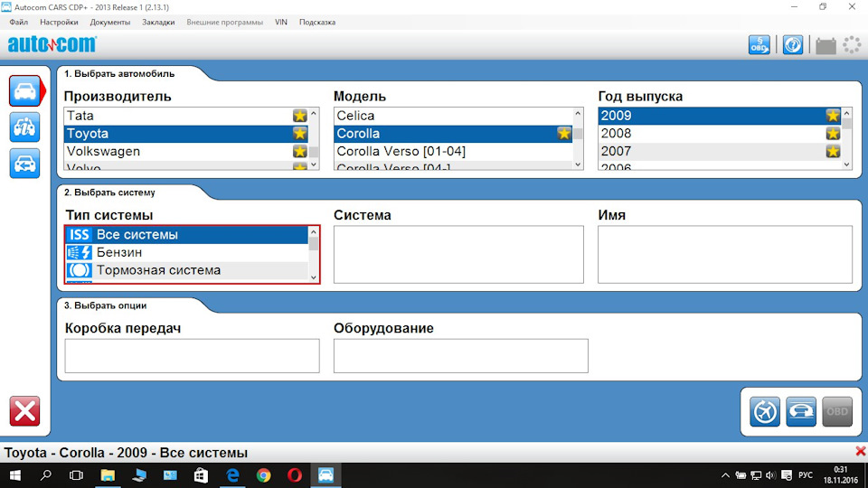Click the intelligent system scan car icon
Viewport: 868px width, 488px height.
pyautogui.click(x=801, y=412)
